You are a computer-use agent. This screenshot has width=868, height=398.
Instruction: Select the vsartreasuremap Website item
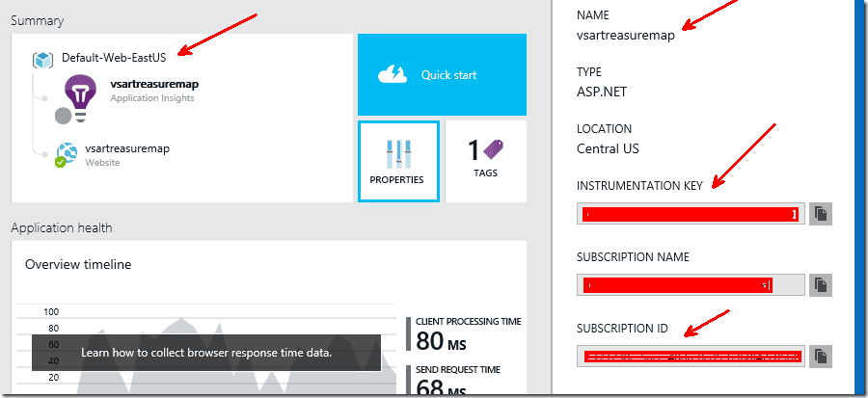127,155
